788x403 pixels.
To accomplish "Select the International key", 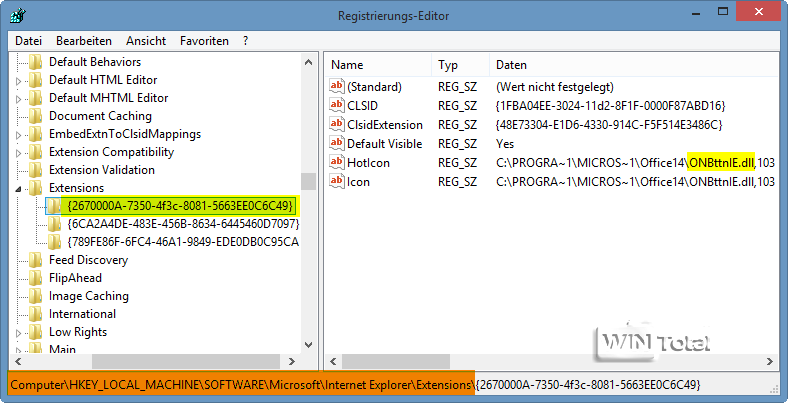I will [x=82, y=315].
